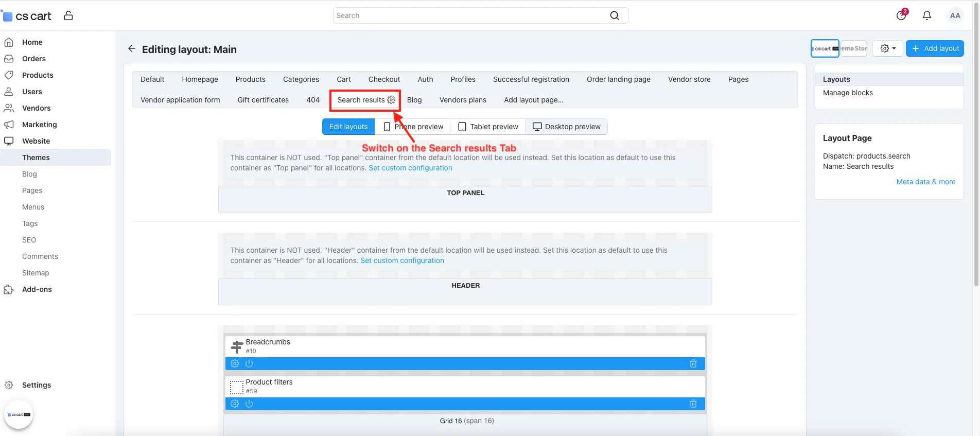
Task: Open the 404 layout tab
Action: 313,100
